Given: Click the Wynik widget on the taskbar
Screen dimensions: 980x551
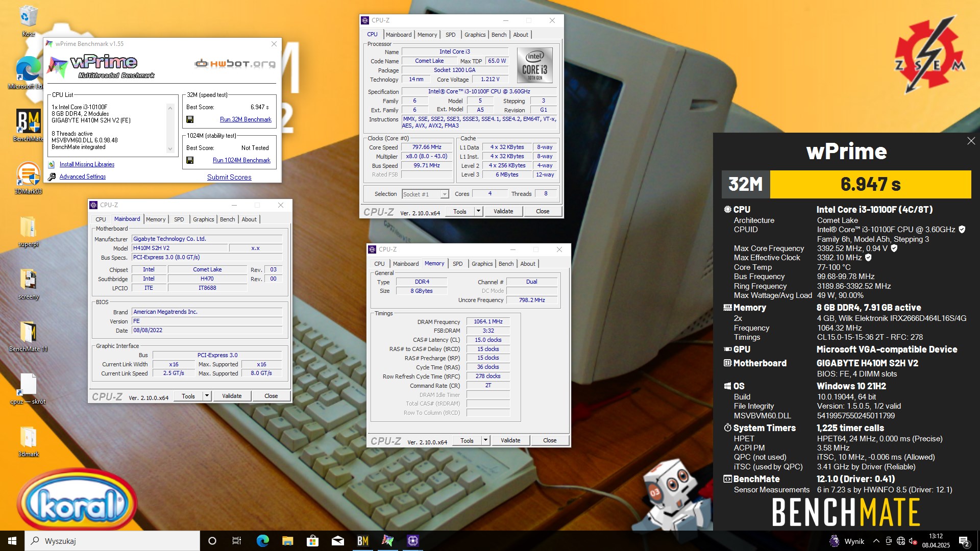Looking at the screenshot, I should 847,541.
